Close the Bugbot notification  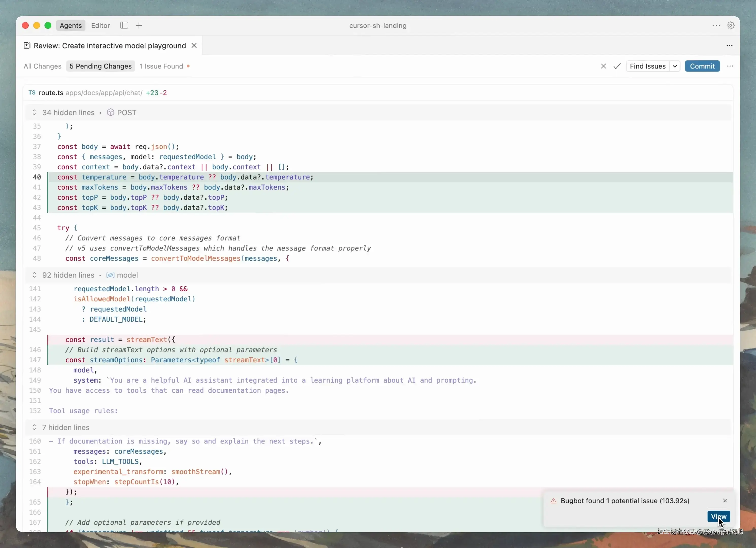click(725, 501)
